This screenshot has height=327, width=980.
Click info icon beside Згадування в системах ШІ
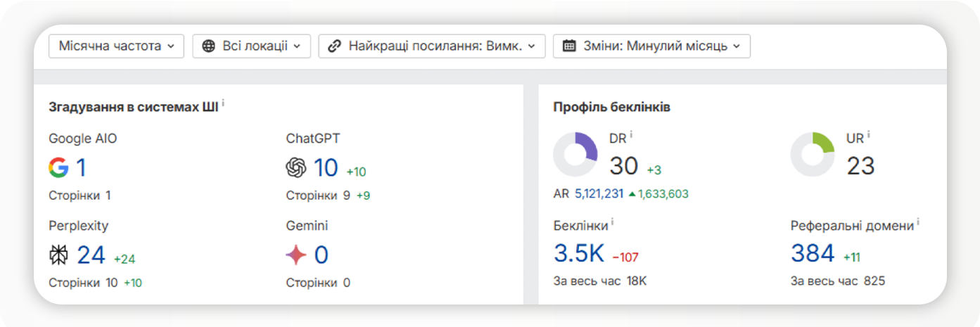(223, 103)
